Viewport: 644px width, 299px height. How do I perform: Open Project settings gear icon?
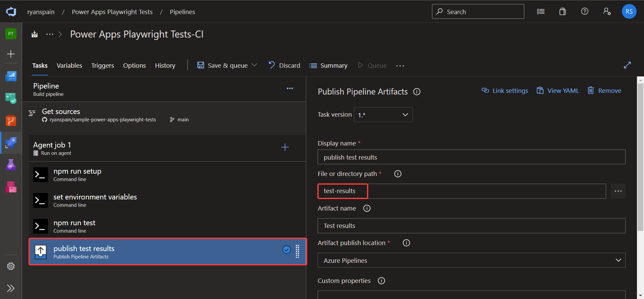coord(11,266)
